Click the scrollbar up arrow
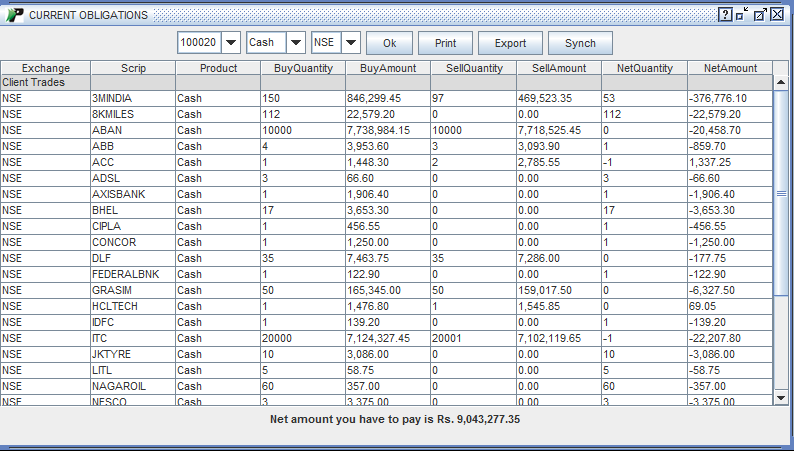This screenshot has height=451, width=794. coord(781,83)
